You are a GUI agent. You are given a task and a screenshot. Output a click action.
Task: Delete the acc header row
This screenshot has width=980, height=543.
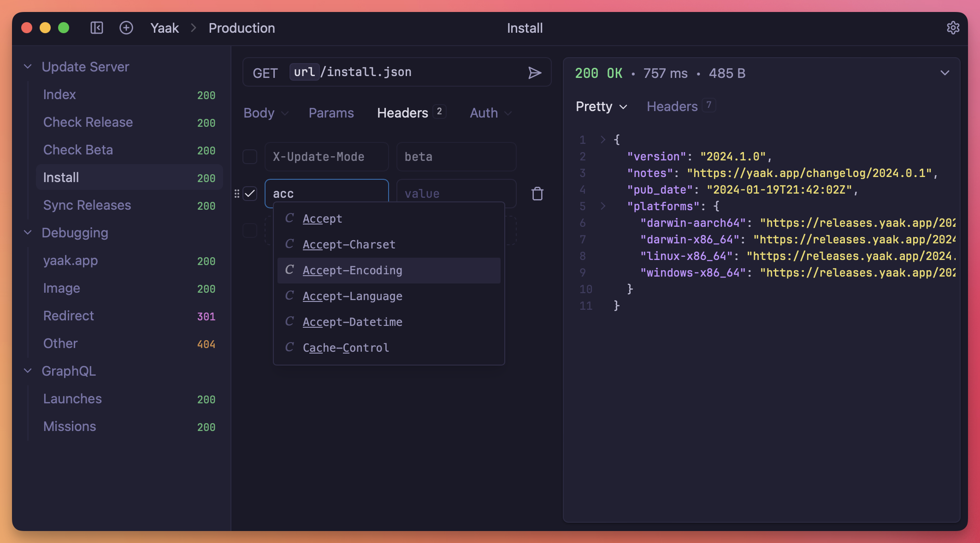click(x=537, y=194)
